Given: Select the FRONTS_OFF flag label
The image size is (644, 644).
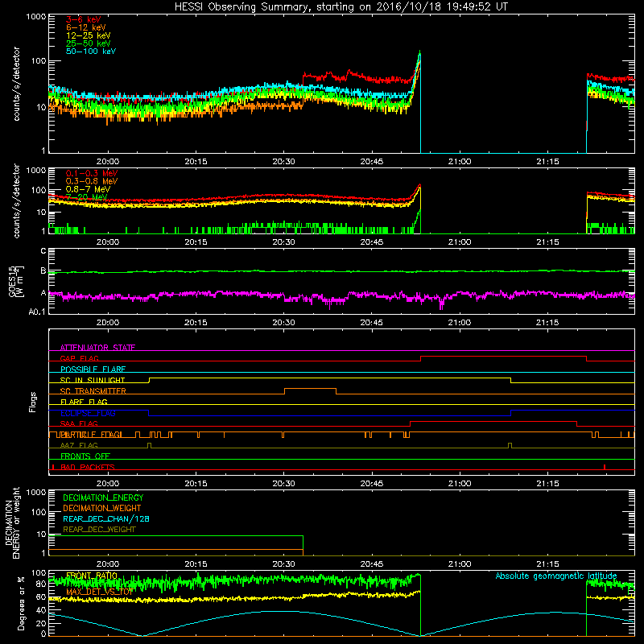Looking at the screenshot, I should tap(85, 456).
